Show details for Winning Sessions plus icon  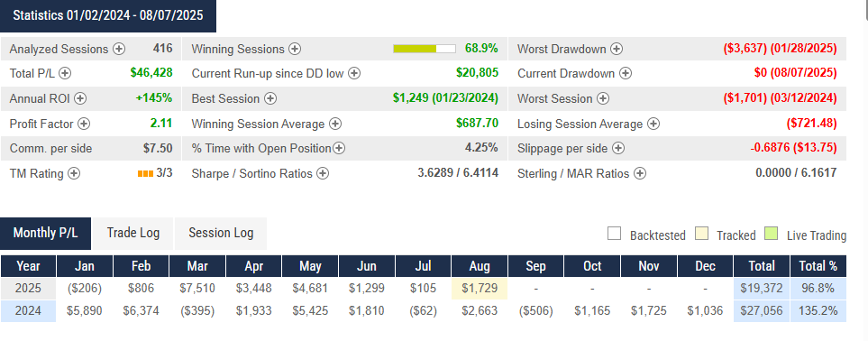coord(295,49)
